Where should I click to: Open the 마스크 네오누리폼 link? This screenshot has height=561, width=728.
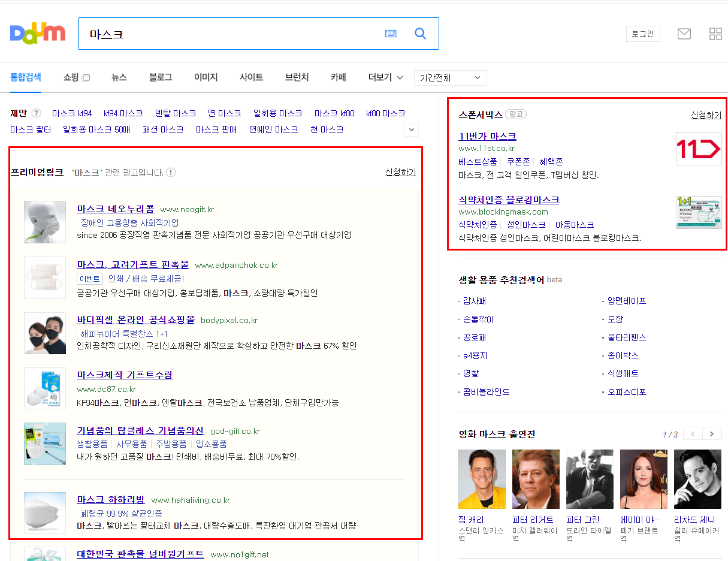116,209
